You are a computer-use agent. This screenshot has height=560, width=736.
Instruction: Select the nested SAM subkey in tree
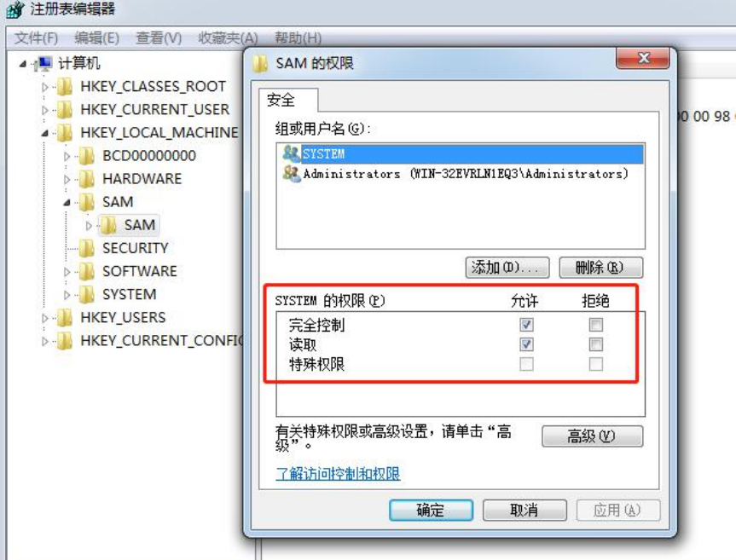pyautogui.click(x=139, y=225)
